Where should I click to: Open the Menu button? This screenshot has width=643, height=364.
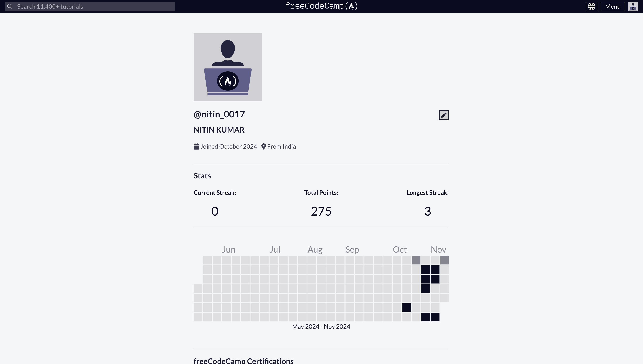point(612,6)
